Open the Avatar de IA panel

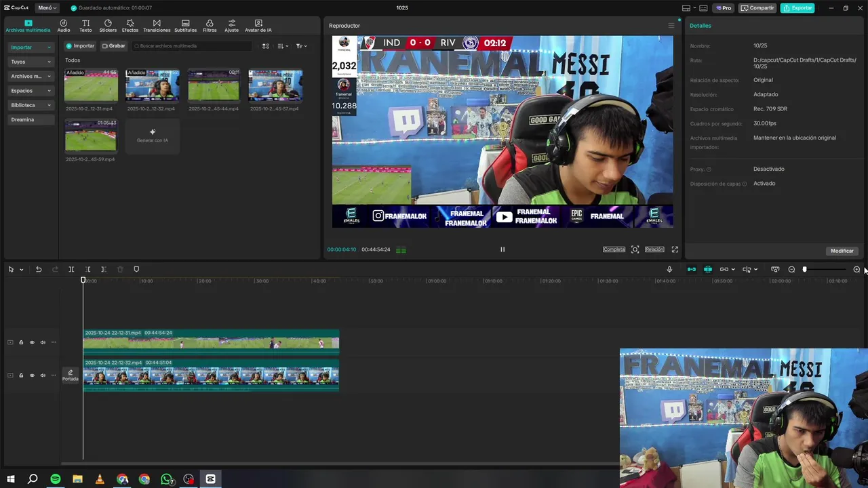click(x=258, y=26)
